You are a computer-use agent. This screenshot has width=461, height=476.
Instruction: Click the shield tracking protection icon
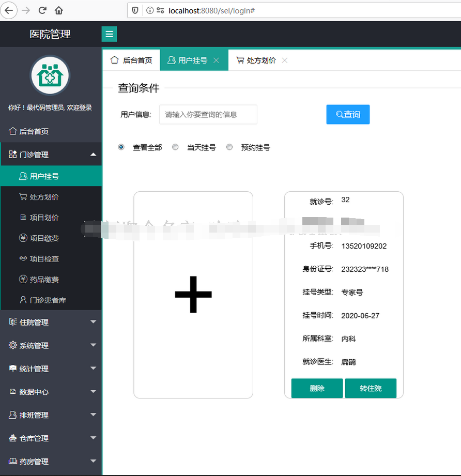(135, 11)
